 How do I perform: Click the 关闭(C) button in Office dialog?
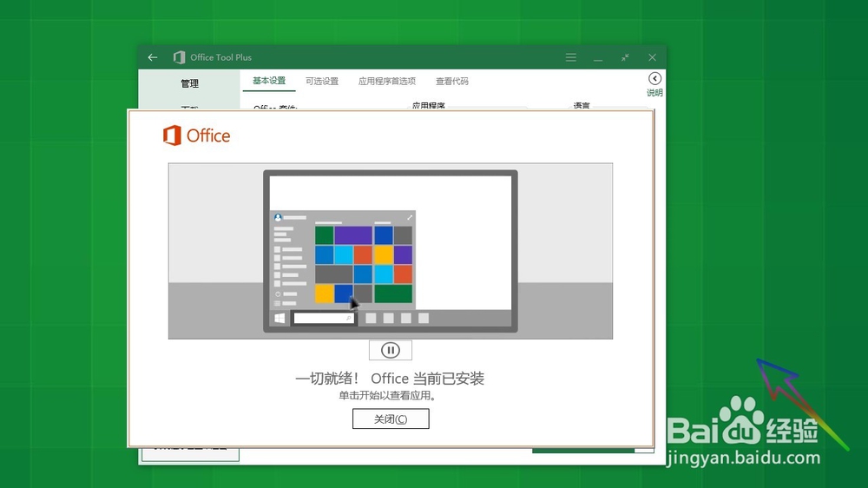point(391,419)
